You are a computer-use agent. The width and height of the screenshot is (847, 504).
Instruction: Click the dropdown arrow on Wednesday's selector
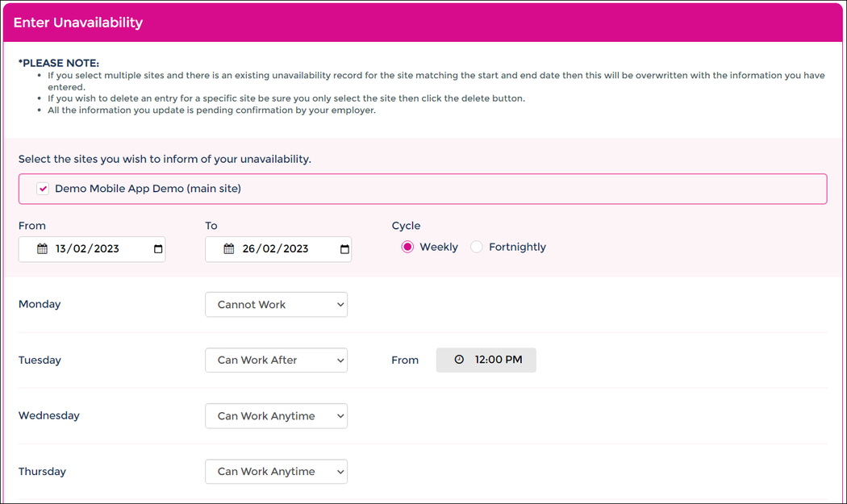pyautogui.click(x=338, y=415)
